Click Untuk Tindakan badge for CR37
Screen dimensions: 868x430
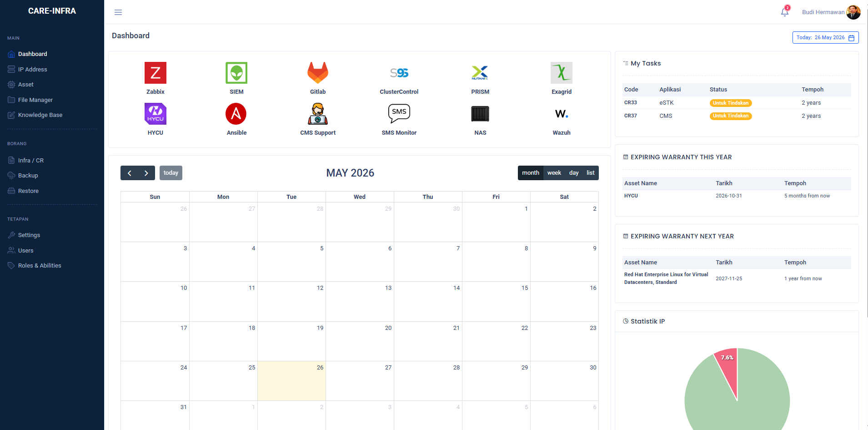(x=731, y=116)
